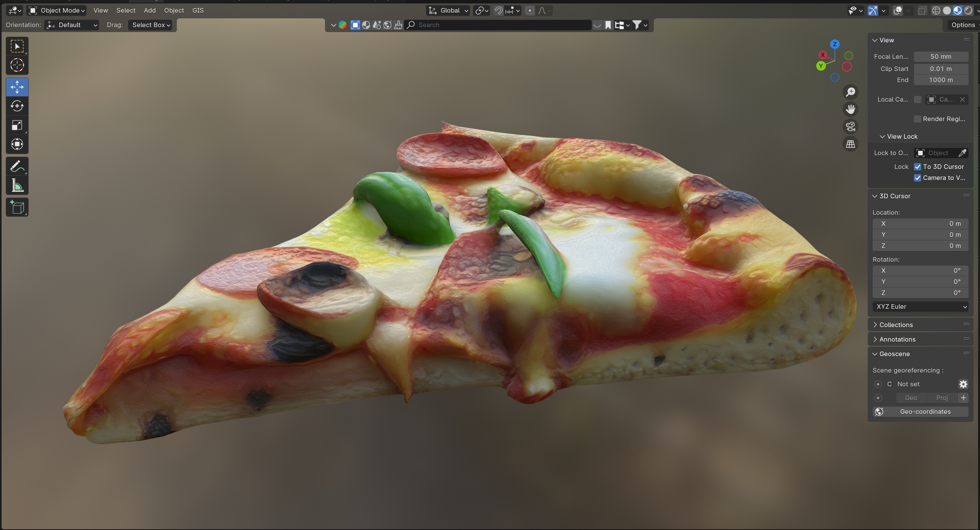Select the Rotate tool in toolbar

tap(17, 106)
